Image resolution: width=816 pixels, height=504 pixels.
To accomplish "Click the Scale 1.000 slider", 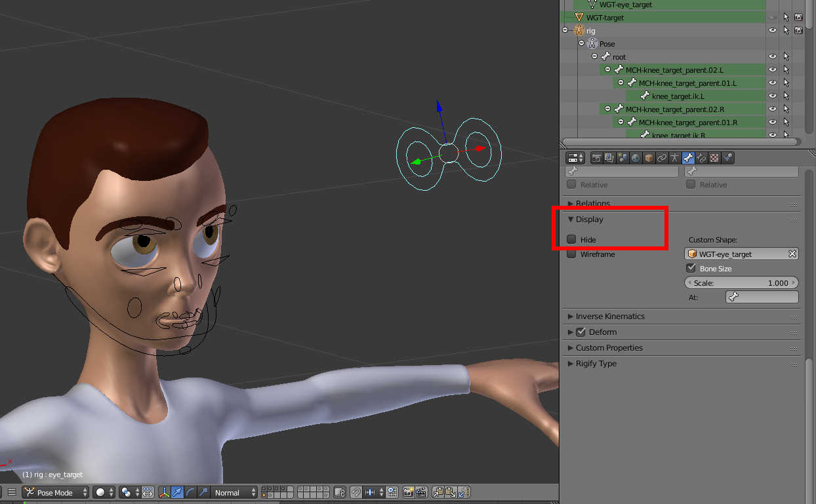I will click(741, 282).
